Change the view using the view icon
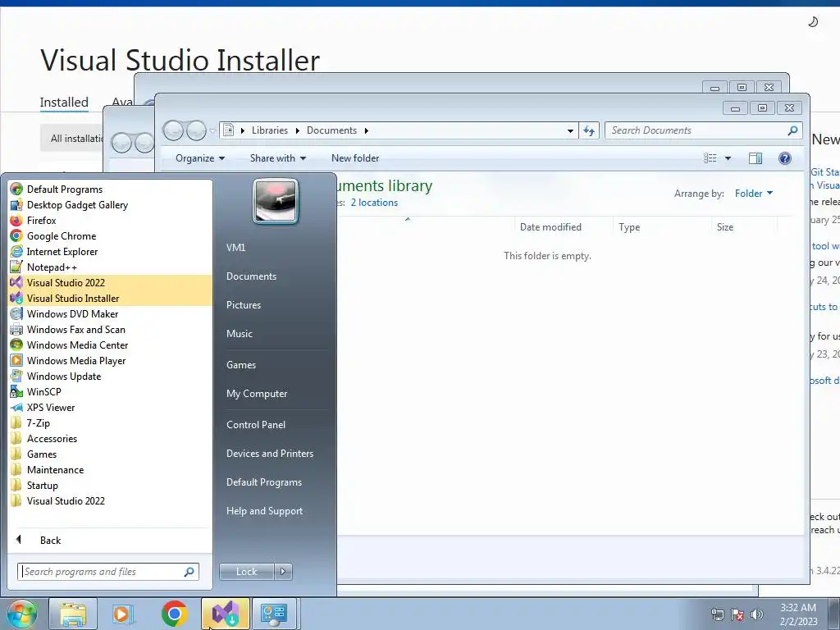The image size is (840, 630). pos(710,158)
